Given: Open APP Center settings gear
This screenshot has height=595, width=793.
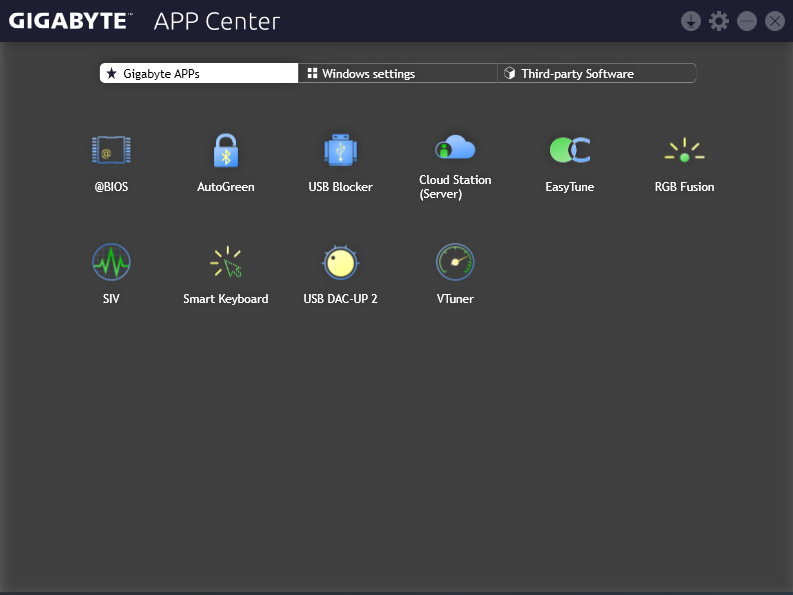Looking at the screenshot, I should coord(719,21).
